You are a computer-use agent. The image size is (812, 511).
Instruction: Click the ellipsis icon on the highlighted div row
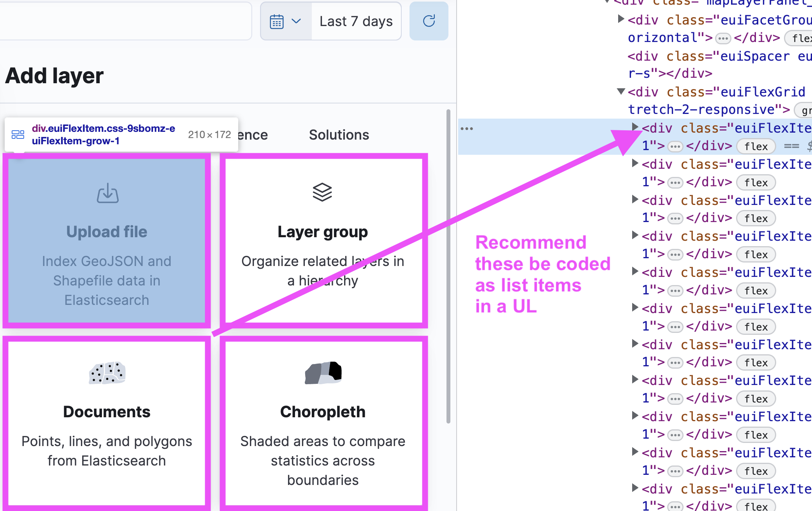[675, 146]
